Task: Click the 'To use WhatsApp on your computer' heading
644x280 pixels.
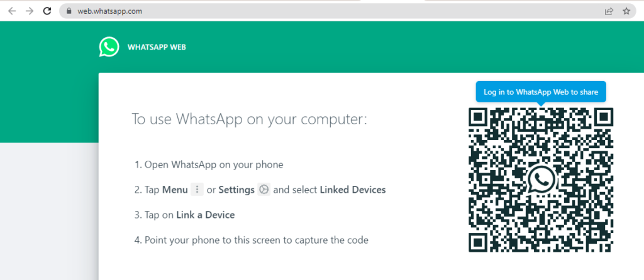Action: [249, 119]
